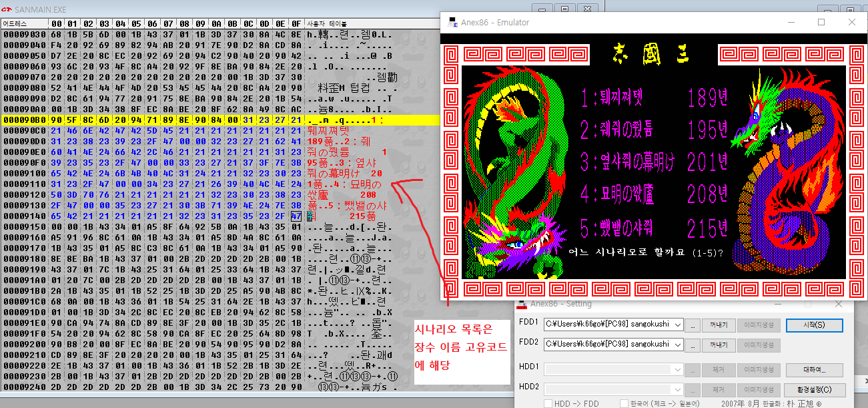Open 환경설정(C) configuration

tap(814, 390)
